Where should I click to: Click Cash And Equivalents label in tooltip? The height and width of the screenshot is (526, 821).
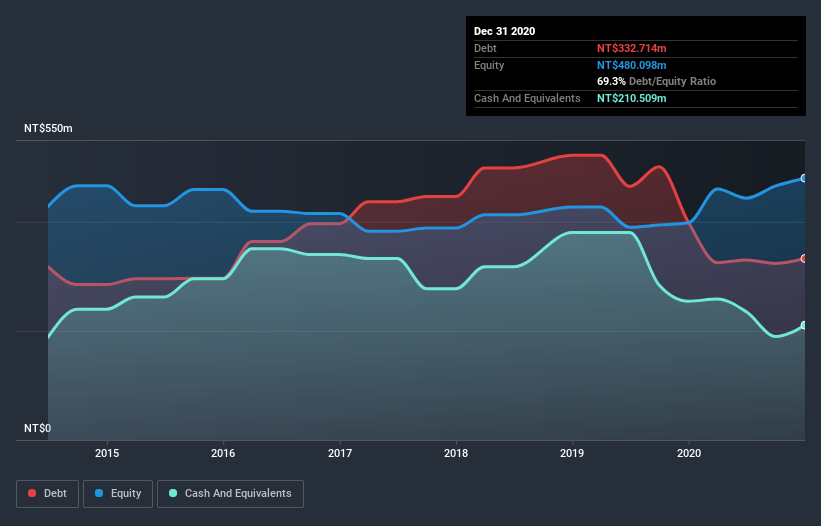click(x=527, y=98)
